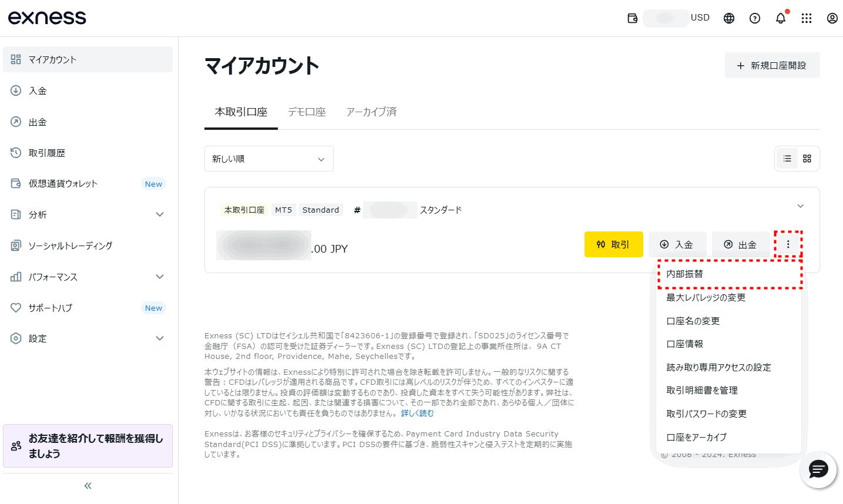Open ソーシャルトレーディング in sidebar
Viewport: 843px width, 504px height.
click(x=88, y=246)
